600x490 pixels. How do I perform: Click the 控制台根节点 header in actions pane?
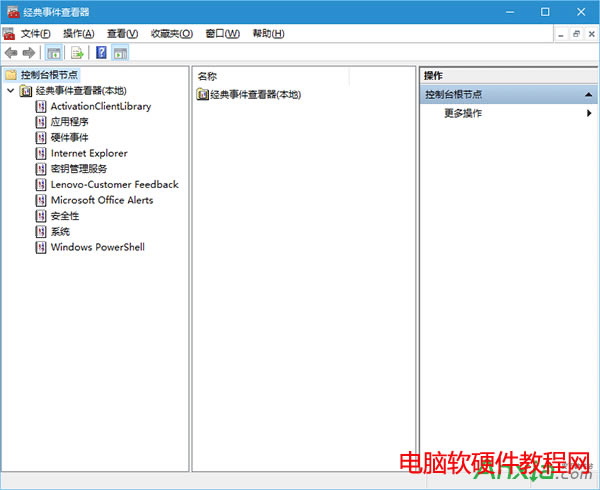[x=509, y=94]
